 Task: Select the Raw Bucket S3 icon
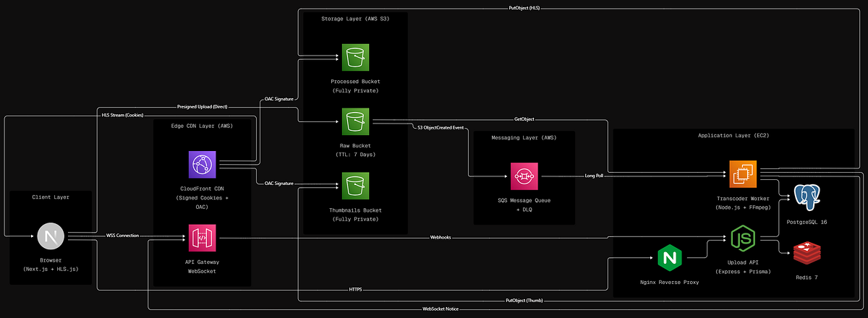click(355, 121)
